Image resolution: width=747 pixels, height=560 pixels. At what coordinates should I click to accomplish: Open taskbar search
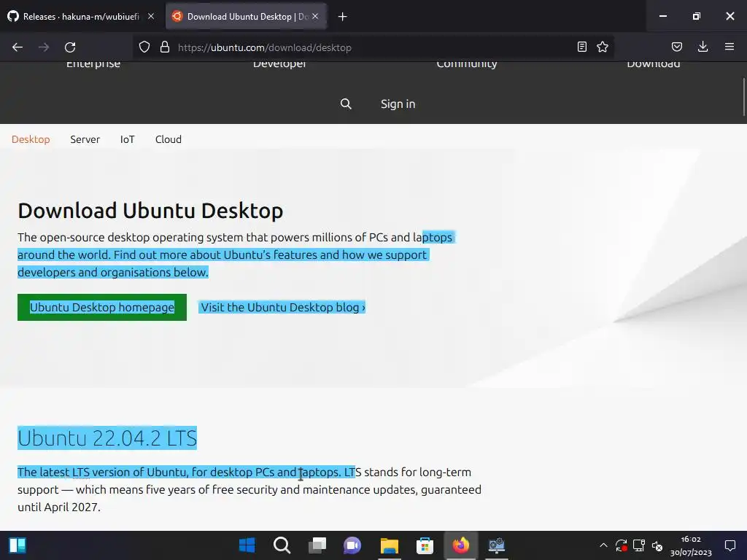click(282, 545)
